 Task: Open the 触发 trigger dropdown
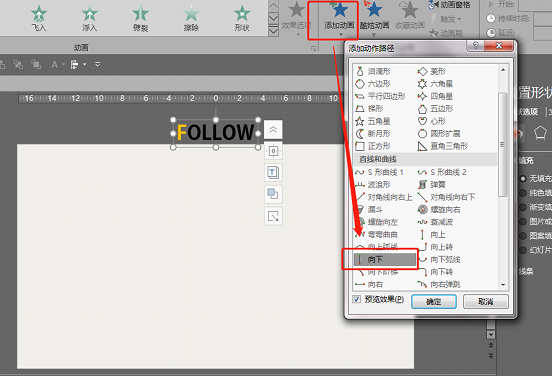[446, 19]
